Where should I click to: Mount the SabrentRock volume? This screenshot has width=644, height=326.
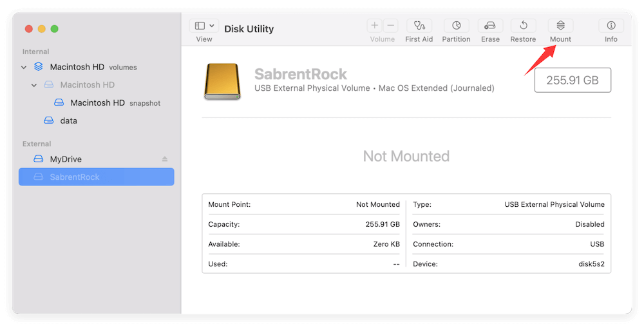click(x=561, y=26)
